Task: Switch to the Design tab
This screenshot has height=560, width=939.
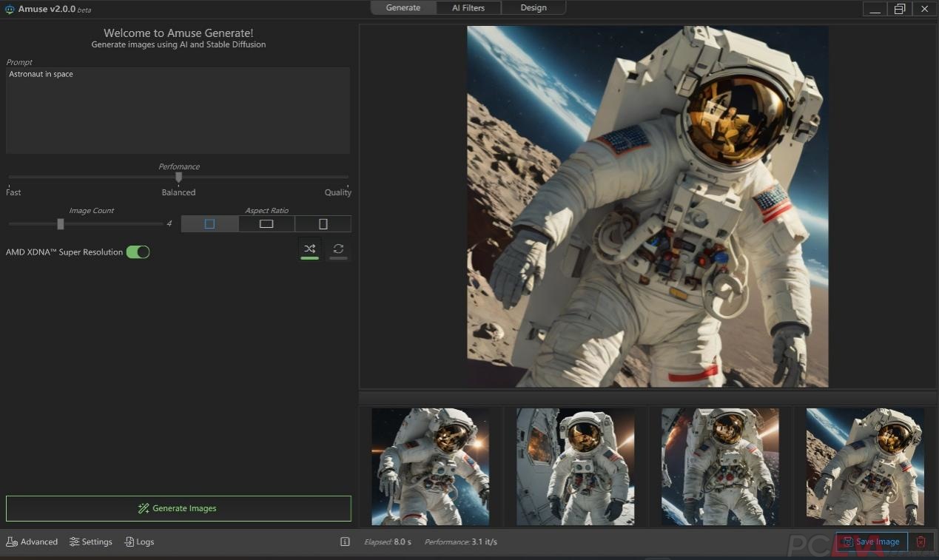Action: coord(533,7)
